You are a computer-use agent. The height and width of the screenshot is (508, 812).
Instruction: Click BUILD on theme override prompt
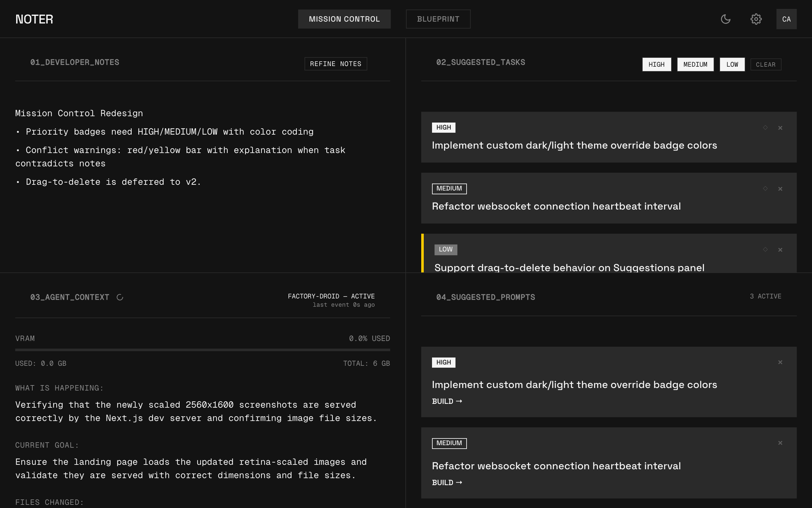tap(447, 402)
